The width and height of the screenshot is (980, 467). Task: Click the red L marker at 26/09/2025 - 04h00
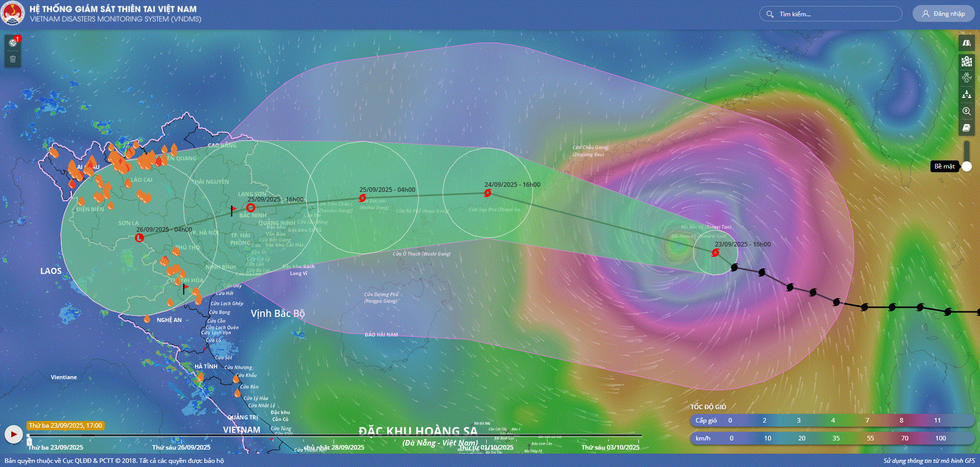(139, 238)
